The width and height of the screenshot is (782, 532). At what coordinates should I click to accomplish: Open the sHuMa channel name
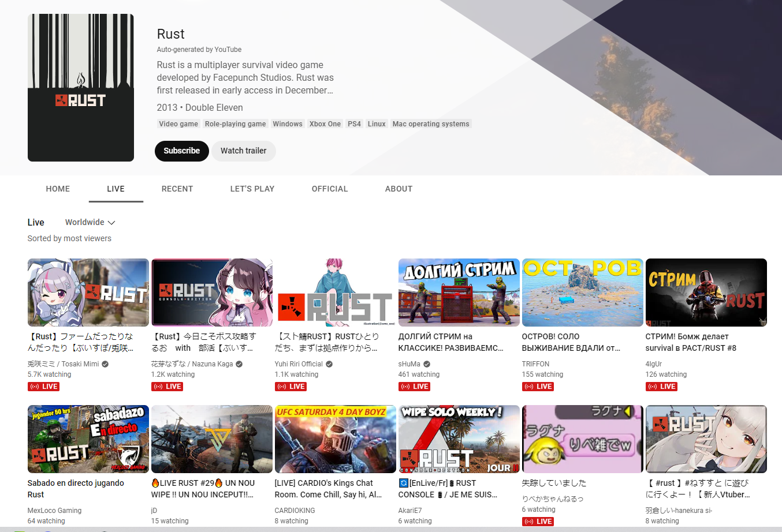pos(409,364)
